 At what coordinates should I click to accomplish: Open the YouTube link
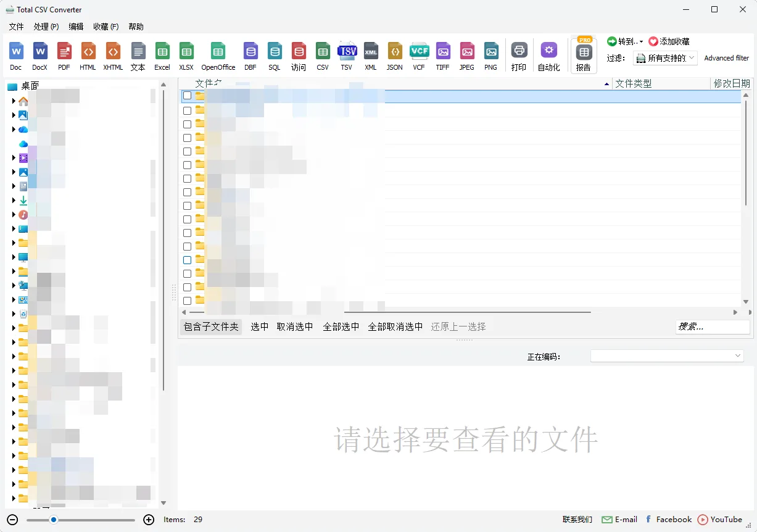(720, 520)
